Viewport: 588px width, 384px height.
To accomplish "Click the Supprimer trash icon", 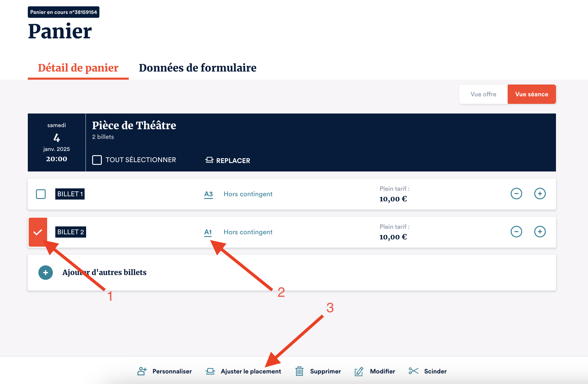I will point(299,371).
